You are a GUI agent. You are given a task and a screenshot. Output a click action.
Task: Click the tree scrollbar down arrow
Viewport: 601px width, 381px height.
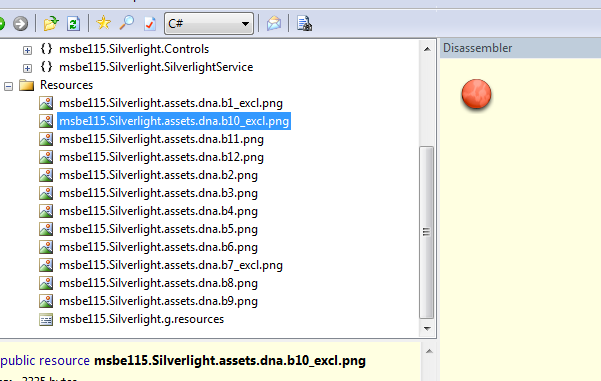pos(427,328)
